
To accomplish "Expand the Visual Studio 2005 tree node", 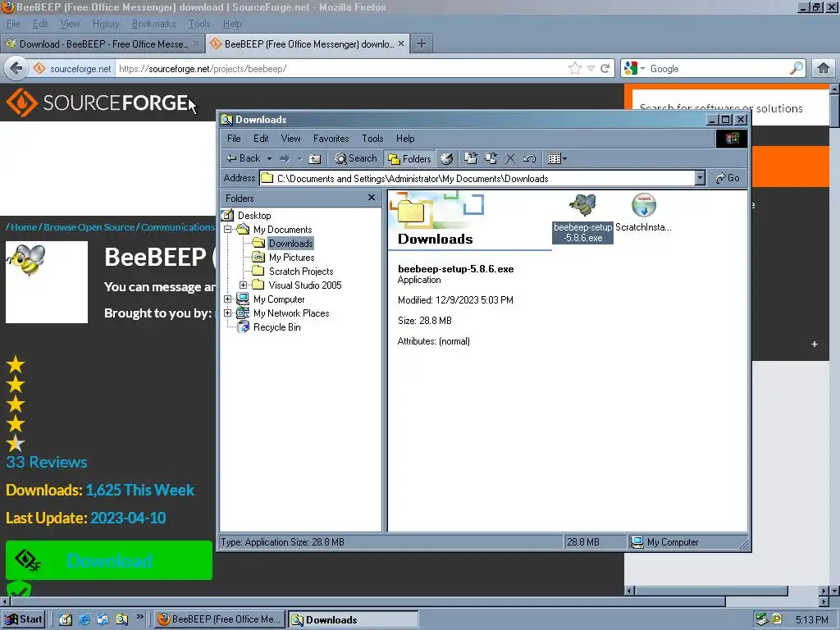I will tap(243, 285).
